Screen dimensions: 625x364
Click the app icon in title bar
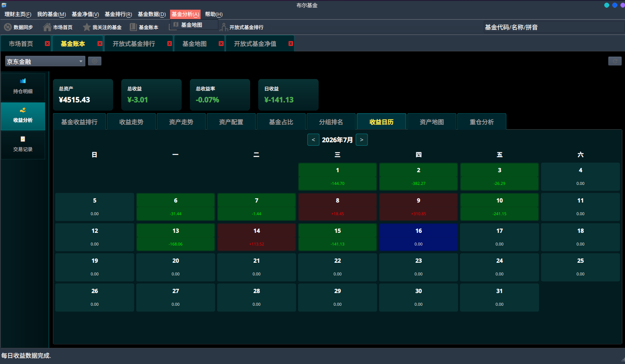coord(4,5)
